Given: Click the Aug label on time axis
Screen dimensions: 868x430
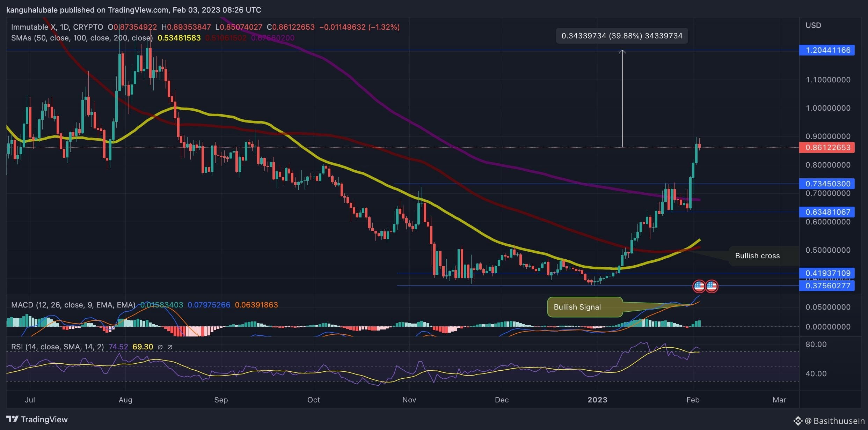Looking at the screenshot, I should [125, 400].
